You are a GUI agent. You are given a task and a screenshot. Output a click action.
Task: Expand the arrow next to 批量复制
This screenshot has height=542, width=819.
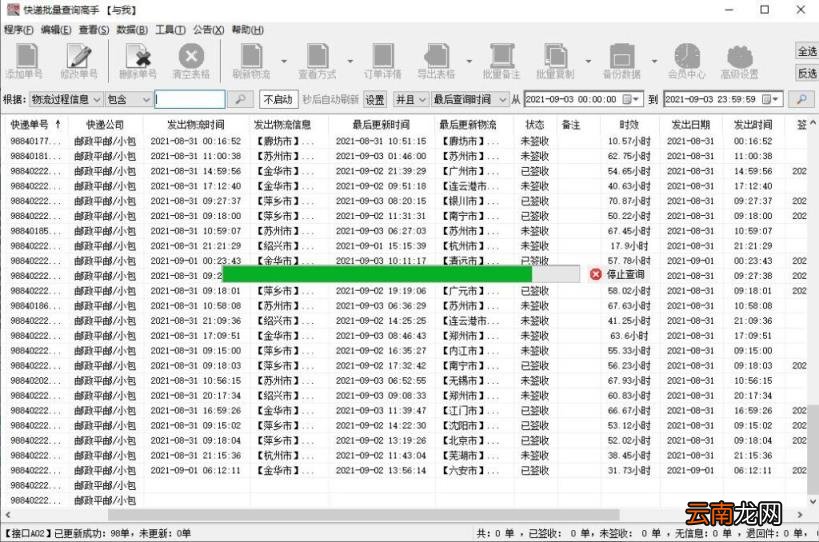pyautogui.click(x=588, y=61)
